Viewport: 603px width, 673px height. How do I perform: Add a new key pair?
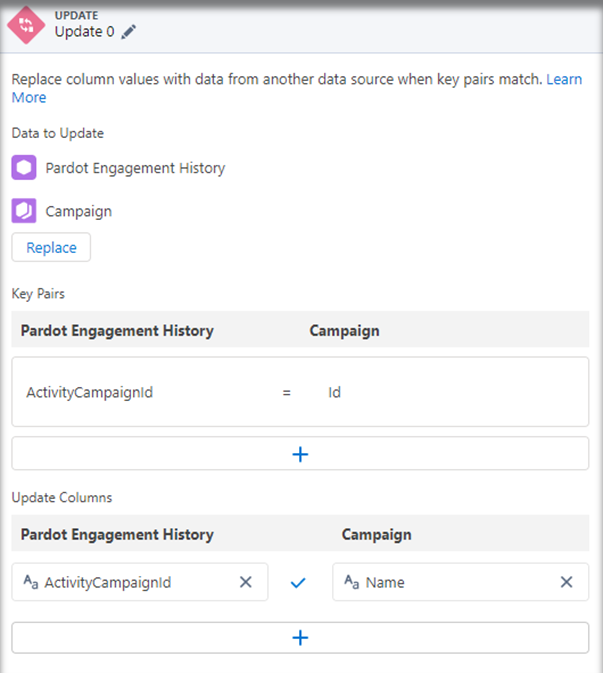click(300, 454)
